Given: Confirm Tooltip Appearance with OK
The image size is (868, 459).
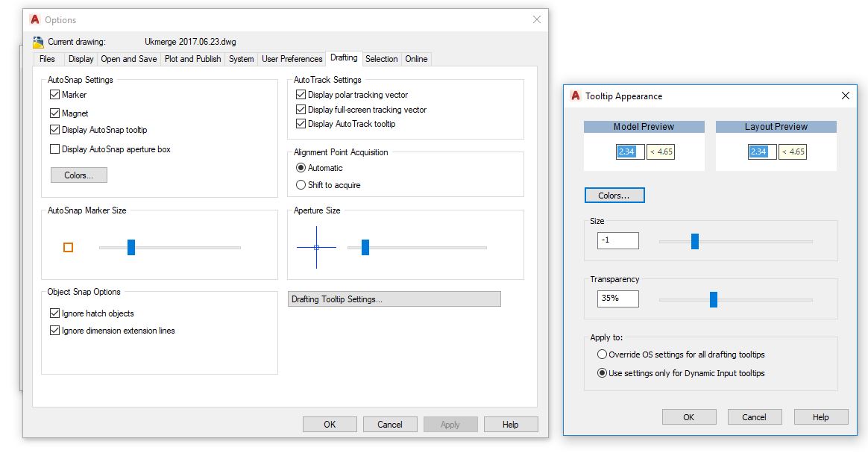Looking at the screenshot, I should [x=688, y=417].
